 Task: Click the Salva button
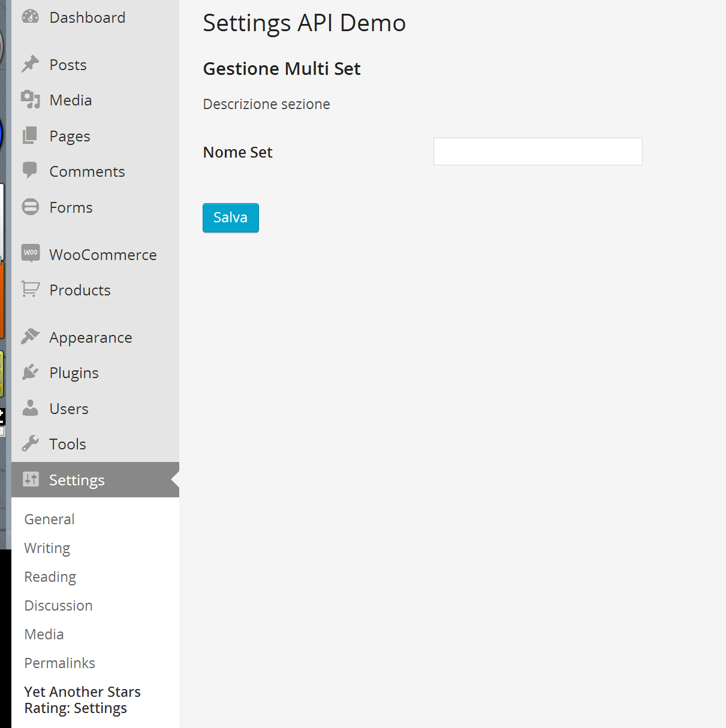pos(231,218)
